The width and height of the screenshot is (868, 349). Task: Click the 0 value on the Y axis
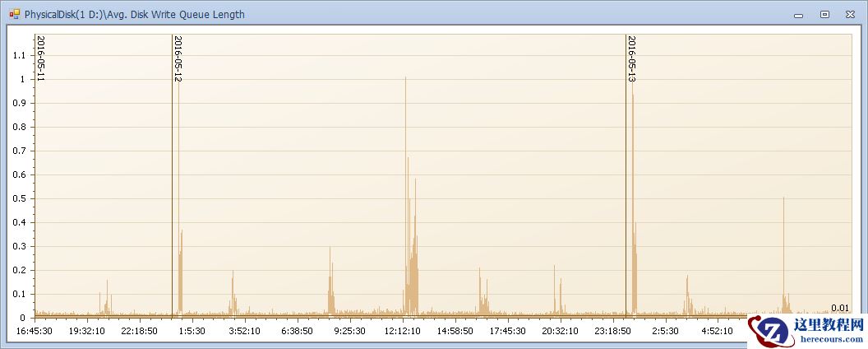click(23, 318)
